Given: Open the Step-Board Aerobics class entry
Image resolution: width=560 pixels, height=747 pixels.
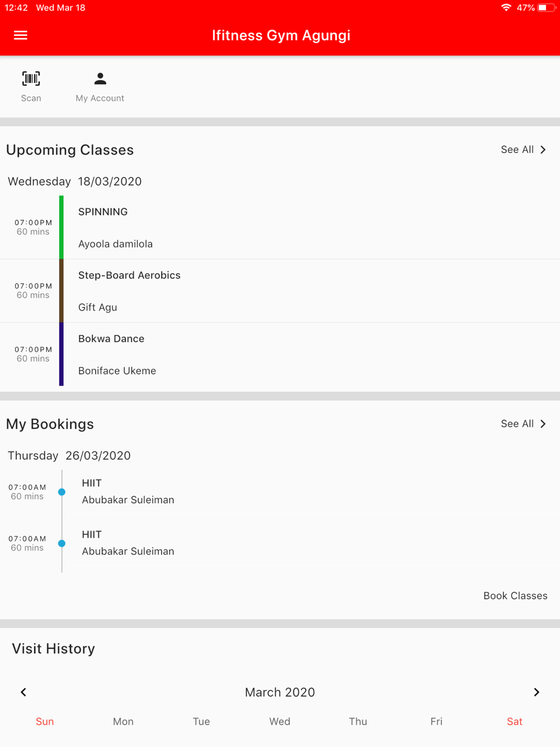Looking at the screenshot, I should coord(280,291).
